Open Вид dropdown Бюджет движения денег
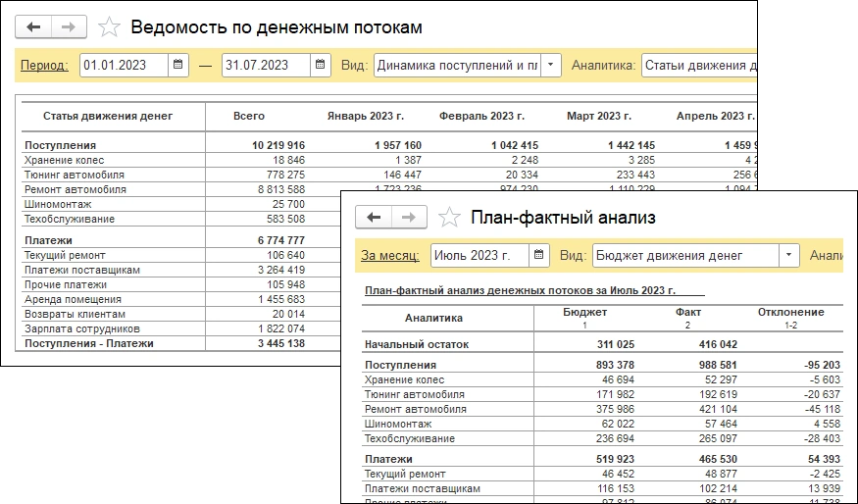This screenshot has width=858, height=504. (788, 256)
